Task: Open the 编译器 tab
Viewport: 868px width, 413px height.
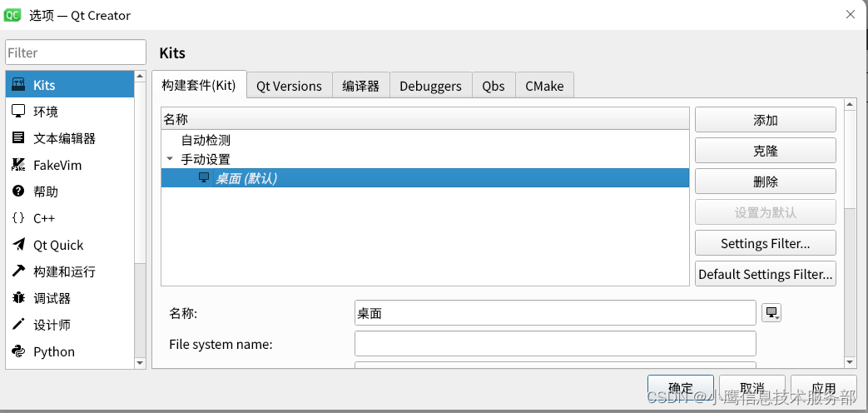Action: [x=361, y=86]
